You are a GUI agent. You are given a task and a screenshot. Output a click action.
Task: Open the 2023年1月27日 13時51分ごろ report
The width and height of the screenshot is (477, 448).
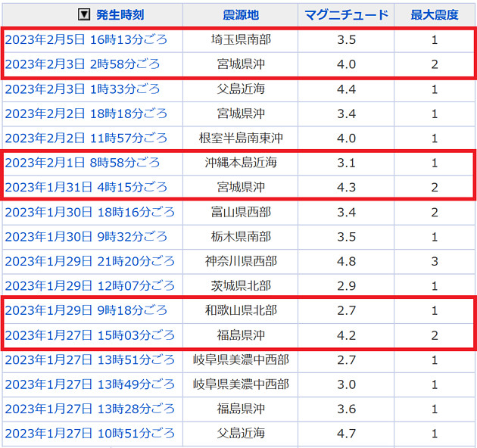(89, 359)
